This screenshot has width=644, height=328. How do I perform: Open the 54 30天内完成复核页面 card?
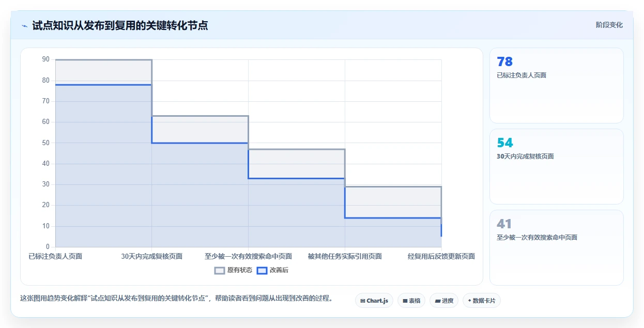pyautogui.click(x=557, y=166)
